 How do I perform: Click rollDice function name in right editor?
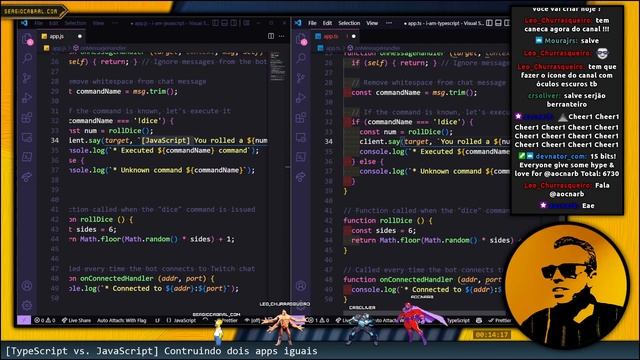[x=396, y=220]
